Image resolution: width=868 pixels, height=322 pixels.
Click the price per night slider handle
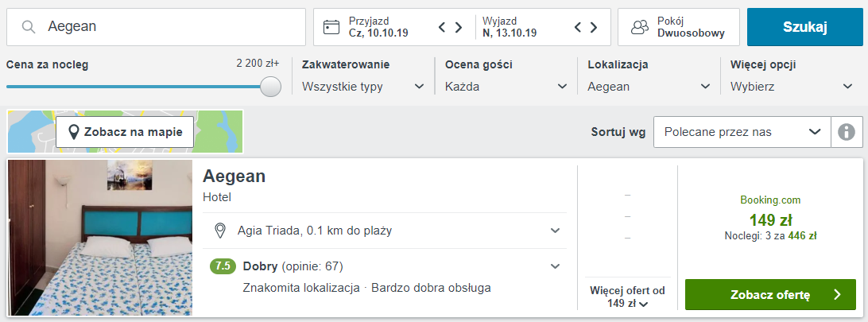click(x=271, y=87)
